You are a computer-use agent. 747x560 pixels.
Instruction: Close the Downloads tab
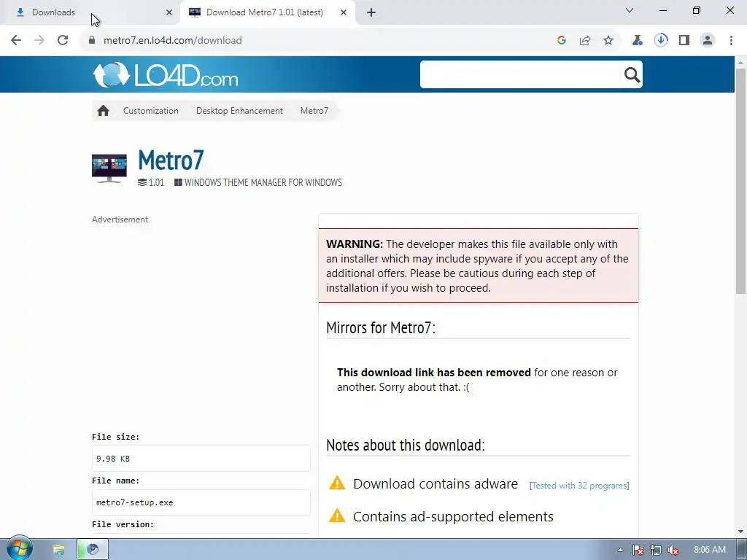click(x=169, y=12)
